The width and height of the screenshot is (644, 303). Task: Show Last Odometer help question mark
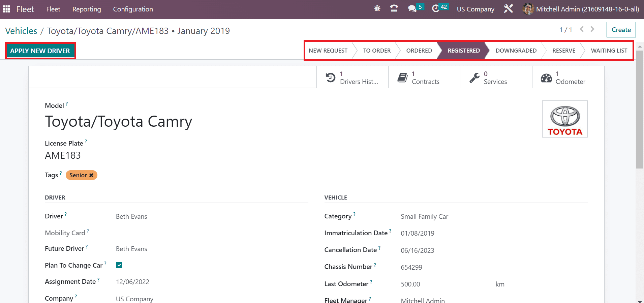pos(371,282)
